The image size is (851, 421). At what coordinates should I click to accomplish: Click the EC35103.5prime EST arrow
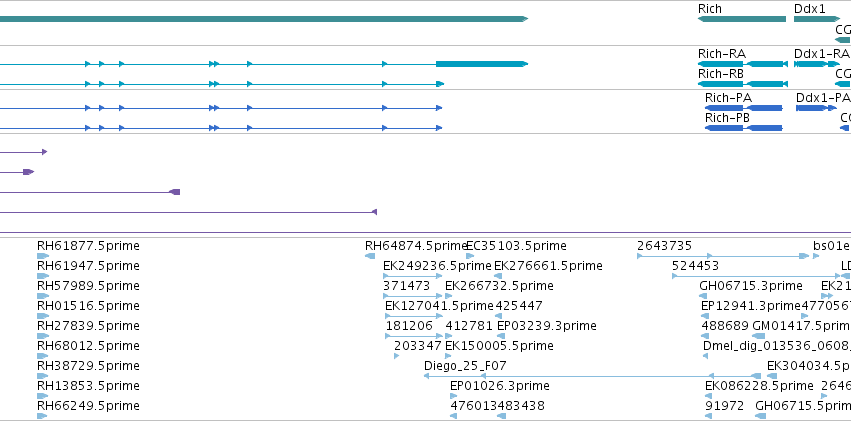tap(470, 256)
